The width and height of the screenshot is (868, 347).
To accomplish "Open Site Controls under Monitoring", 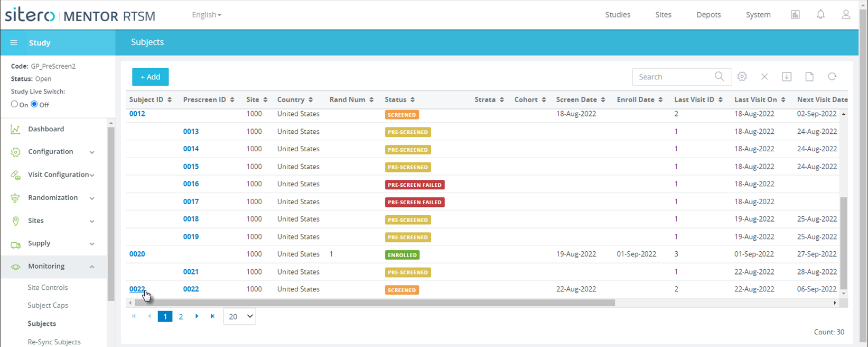I will coord(48,288).
